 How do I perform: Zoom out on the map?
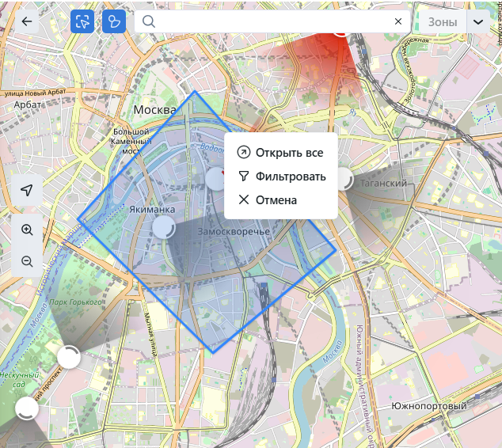(27, 260)
